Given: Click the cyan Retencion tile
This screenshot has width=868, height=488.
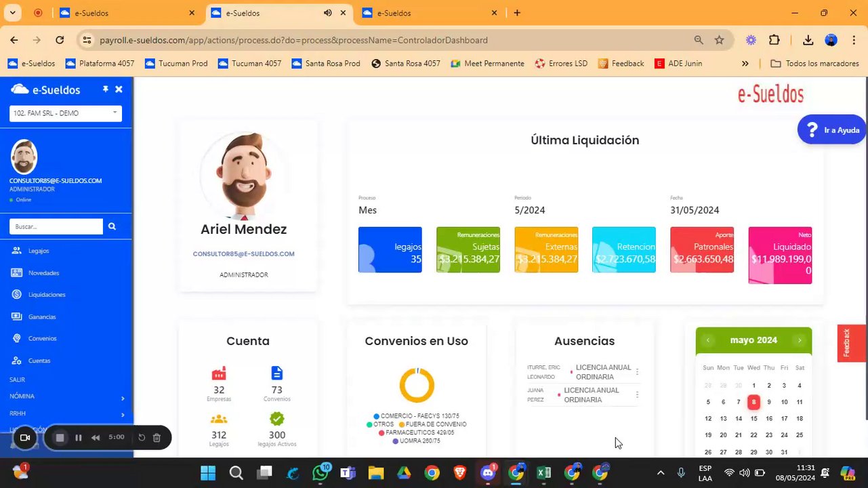Looking at the screenshot, I should point(624,249).
